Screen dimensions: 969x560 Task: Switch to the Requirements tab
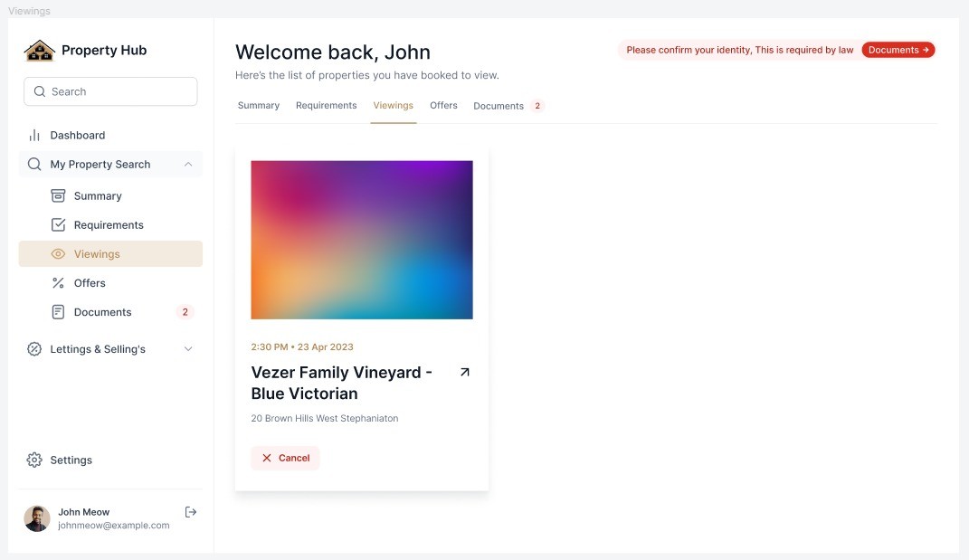point(327,106)
